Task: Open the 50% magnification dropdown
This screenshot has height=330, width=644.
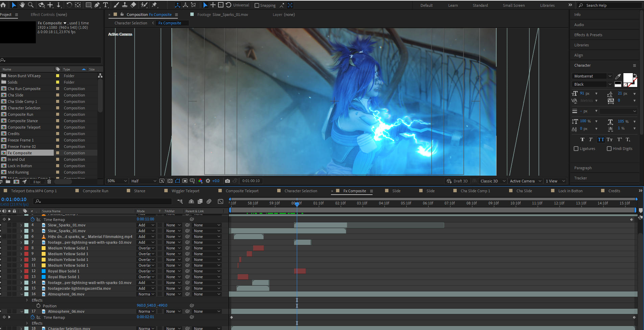Action: coord(117,181)
